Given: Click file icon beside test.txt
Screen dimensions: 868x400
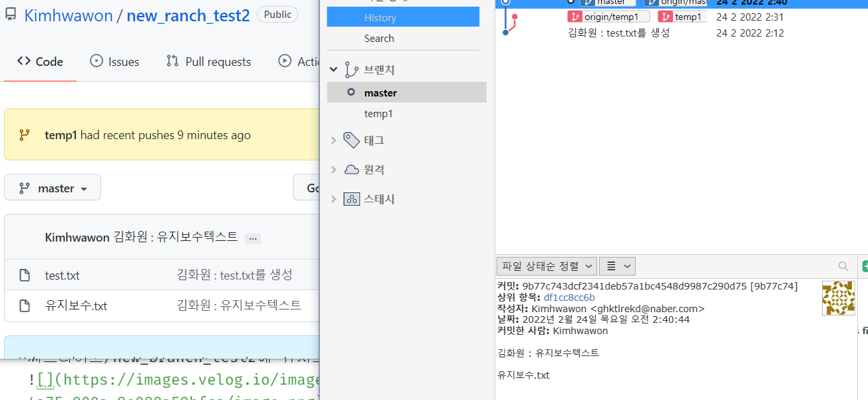Looking at the screenshot, I should (x=25, y=275).
